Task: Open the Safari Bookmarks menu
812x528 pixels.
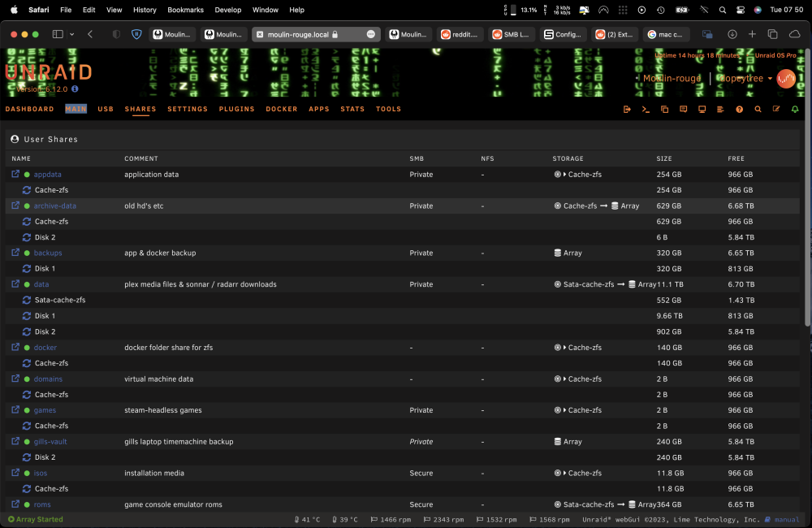Action: tap(185, 10)
